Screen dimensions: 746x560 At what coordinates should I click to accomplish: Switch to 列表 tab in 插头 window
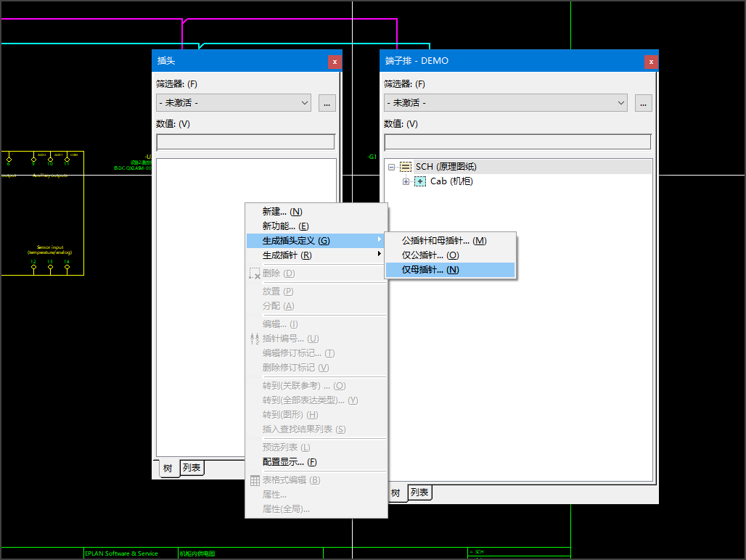(x=192, y=468)
